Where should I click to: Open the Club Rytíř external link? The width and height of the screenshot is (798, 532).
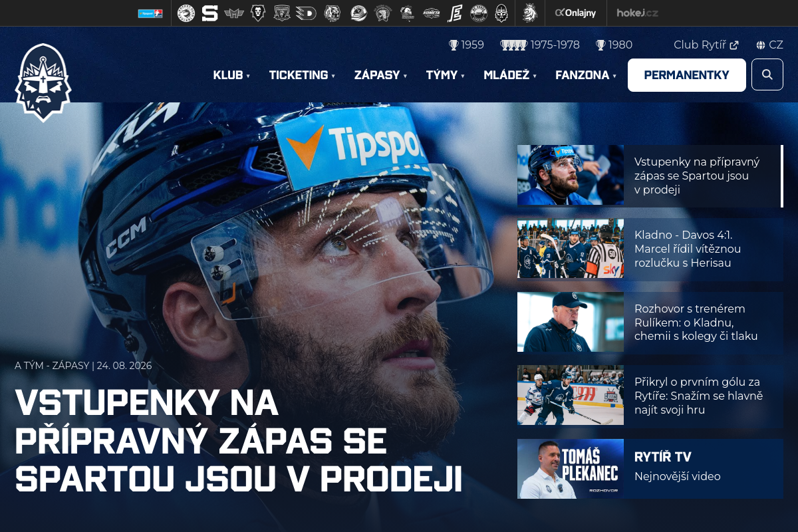(706, 45)
